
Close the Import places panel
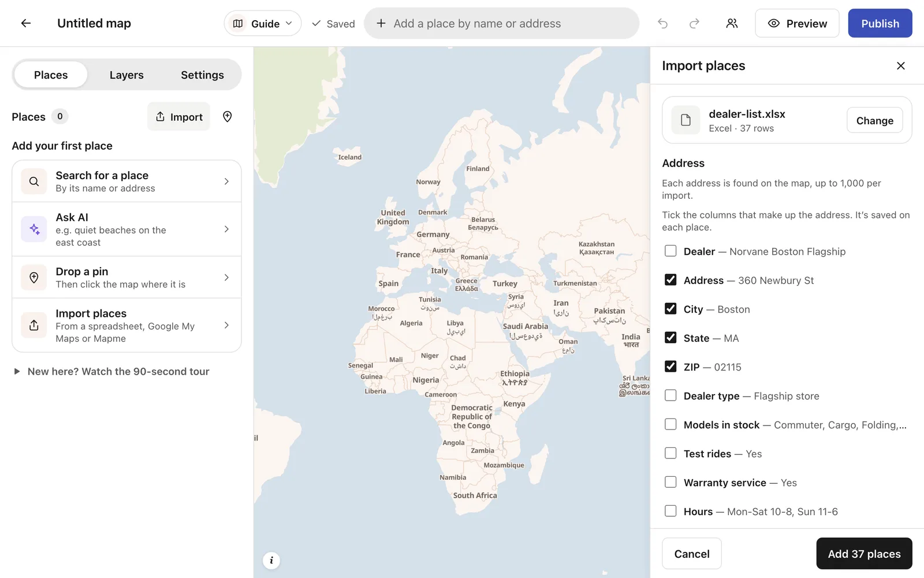[x=900, y=66]
